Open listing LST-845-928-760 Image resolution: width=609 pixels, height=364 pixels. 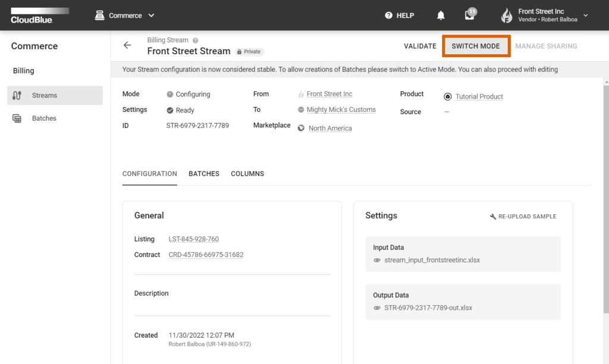[x=193, y=239]
